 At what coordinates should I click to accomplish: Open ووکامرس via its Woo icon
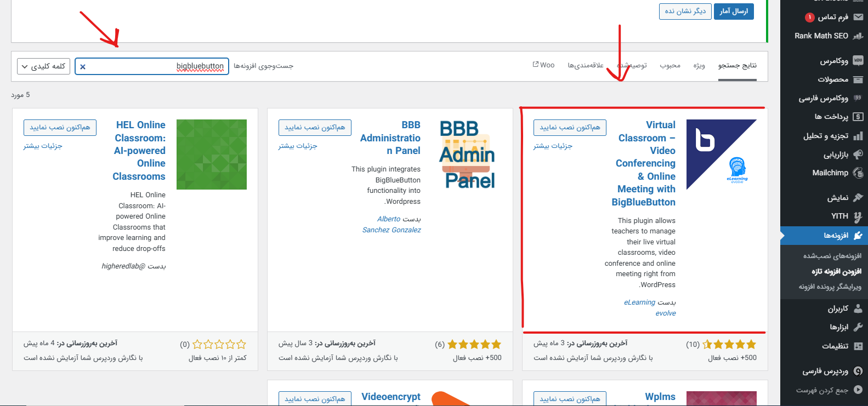coord(858,61)
